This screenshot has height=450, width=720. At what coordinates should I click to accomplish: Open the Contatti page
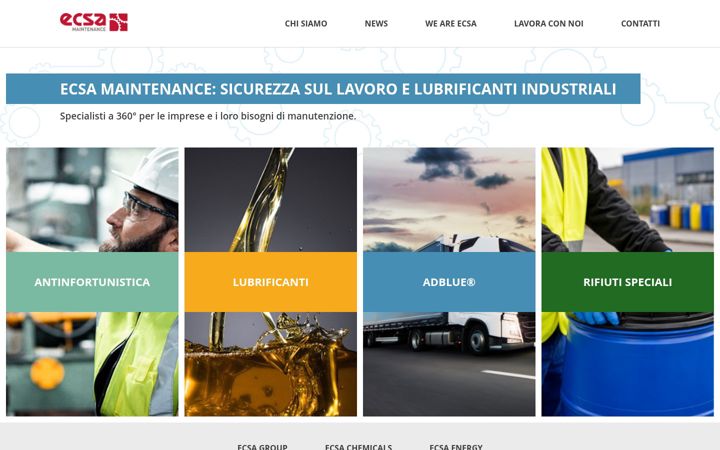click(640, 23)
